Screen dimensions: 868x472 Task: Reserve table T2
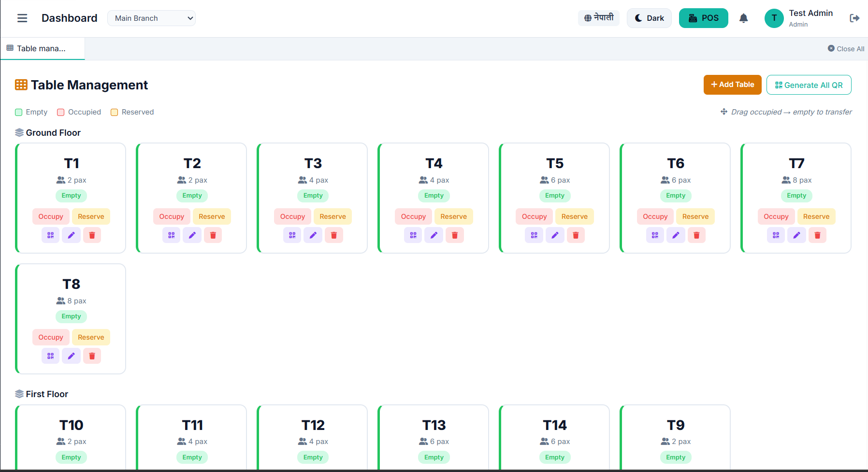tap(212, 216)
